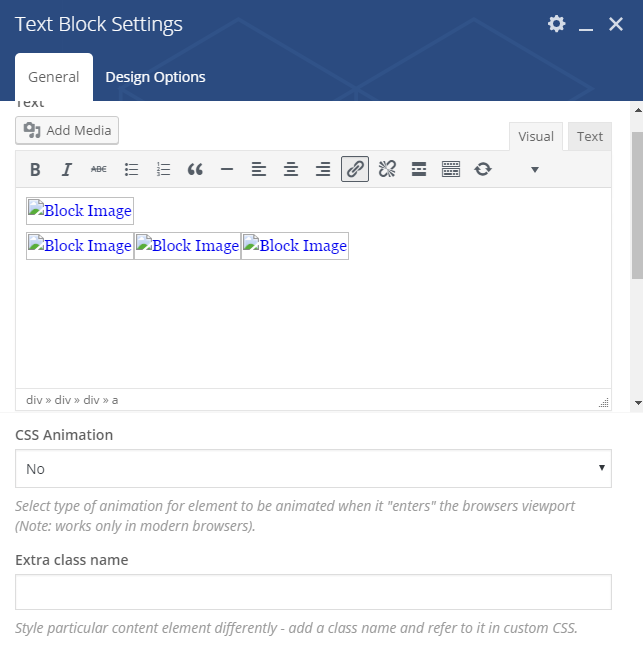Viewport: 643px width, 651px height.
Task: Click the scrollbar down arrow
Action: (638, 403)
